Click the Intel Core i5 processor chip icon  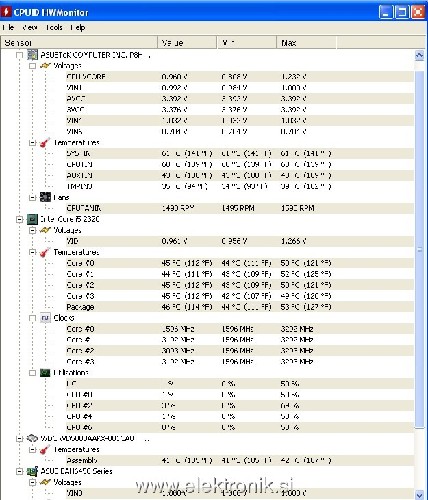pos(32,219)
